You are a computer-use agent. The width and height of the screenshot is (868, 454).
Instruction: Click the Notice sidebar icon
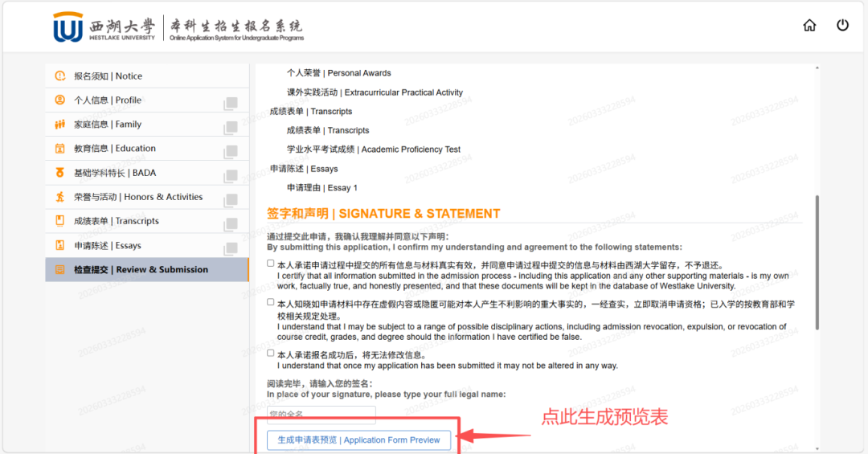(59, 76)
